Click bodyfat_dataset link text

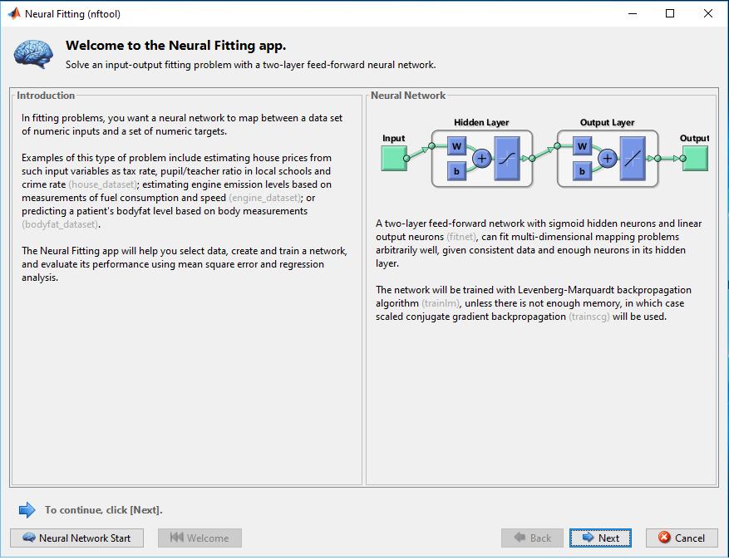point(61,224)
